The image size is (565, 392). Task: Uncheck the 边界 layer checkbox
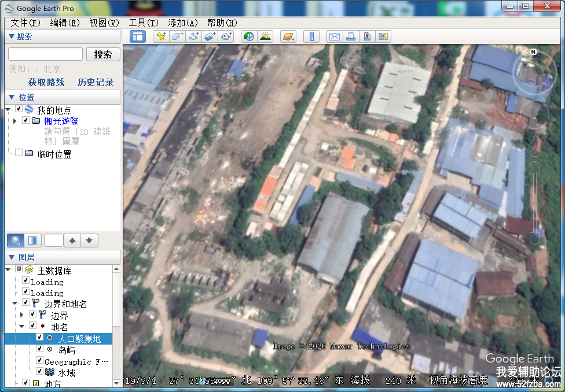click(33, 314)
